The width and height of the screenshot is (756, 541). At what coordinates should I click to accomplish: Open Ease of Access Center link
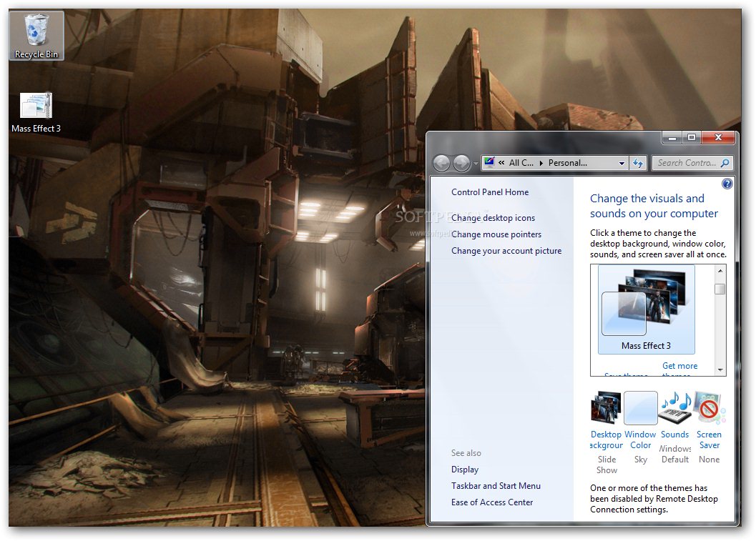pos(492,502)
